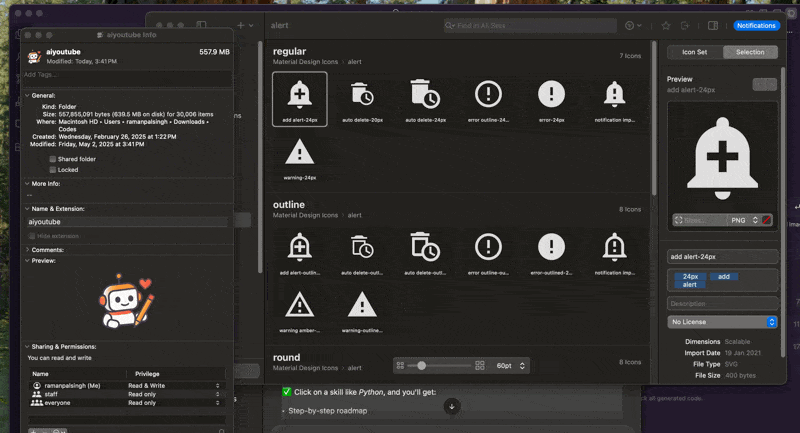The width and height of the screenshot is (800, 433).
Task: Toggle the Hide extension checkbox
Action: [32, 236]
